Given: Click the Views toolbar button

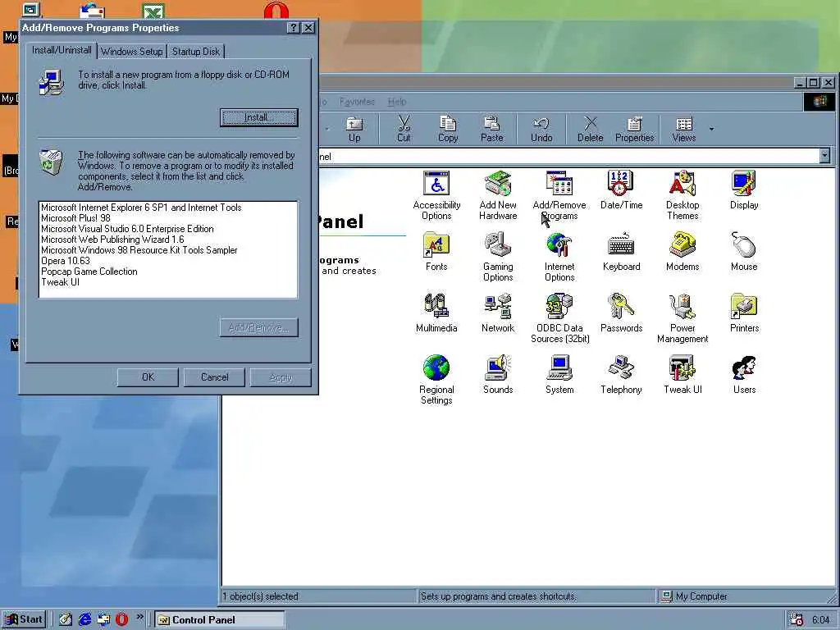Looking at the screenshot, I should [x=684, y=130].
